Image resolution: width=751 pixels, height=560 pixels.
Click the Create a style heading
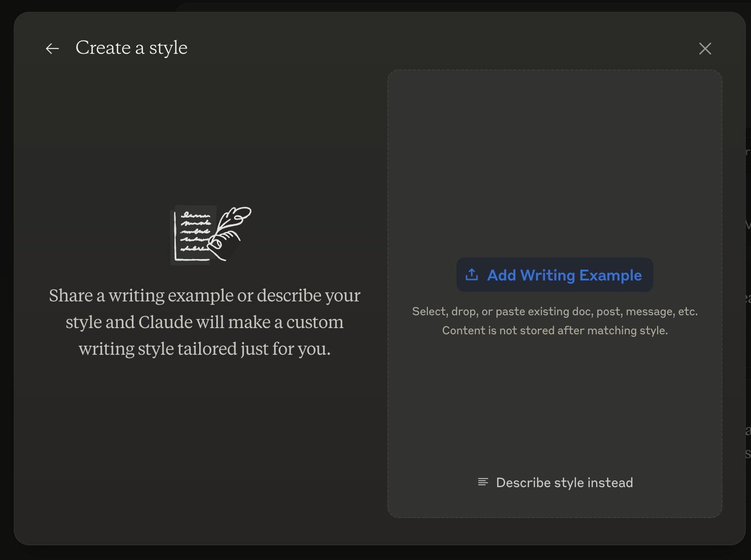click(x=132, y=48)
